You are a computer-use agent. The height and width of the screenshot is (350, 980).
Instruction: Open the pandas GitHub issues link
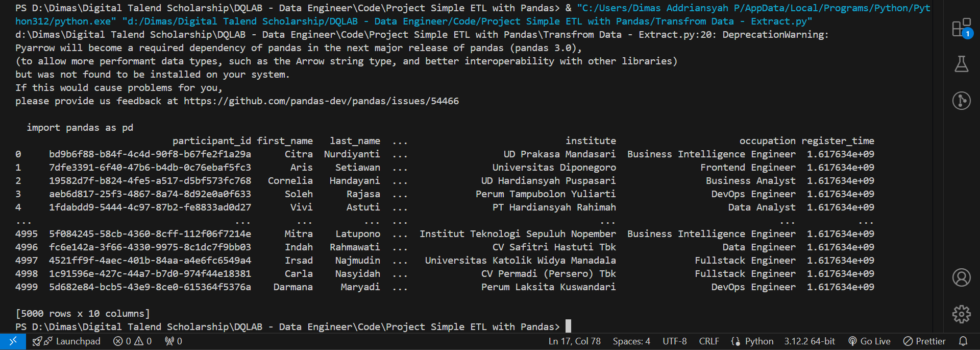321,101
